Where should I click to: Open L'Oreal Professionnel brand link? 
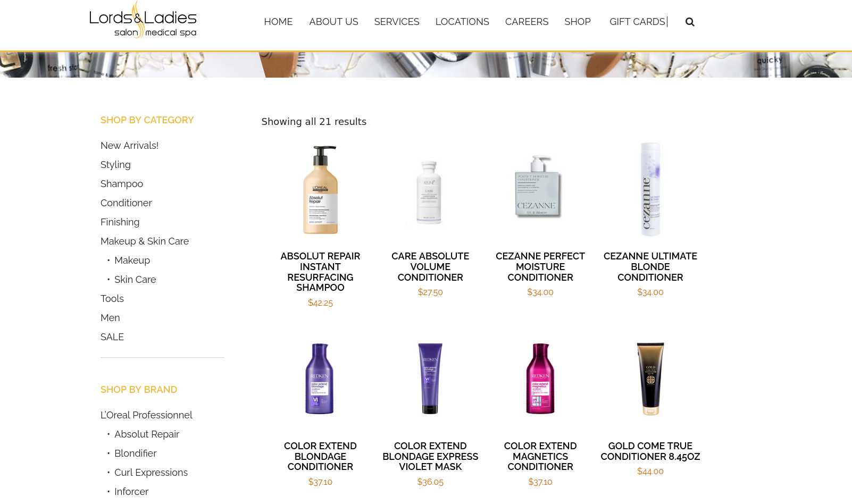146,415
